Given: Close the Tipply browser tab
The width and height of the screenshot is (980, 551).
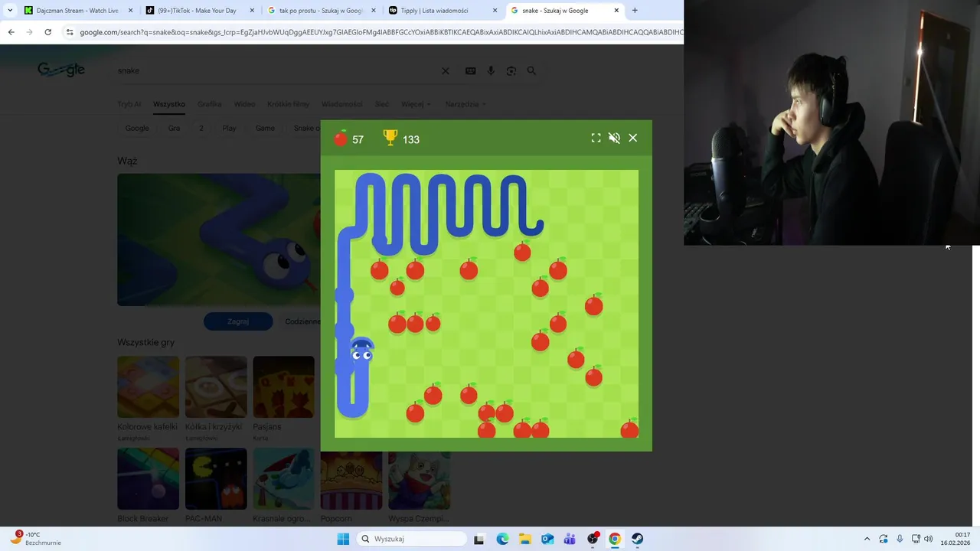Looking at the screenshot, I should click(x=495, y=11).
